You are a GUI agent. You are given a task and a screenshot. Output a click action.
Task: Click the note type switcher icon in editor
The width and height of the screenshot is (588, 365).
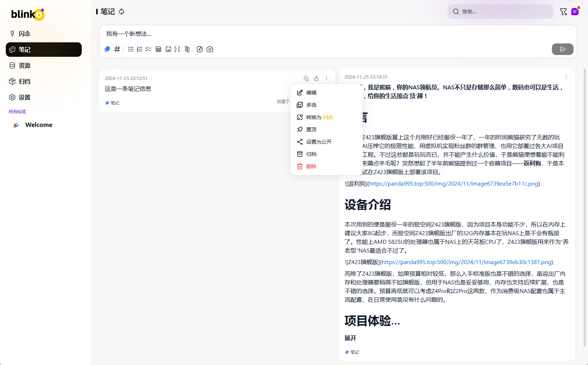point(107,49)
